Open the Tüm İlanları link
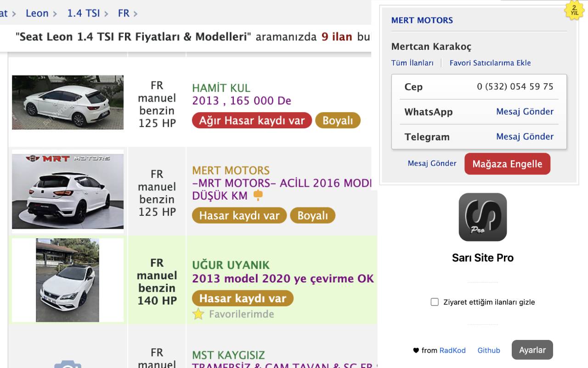The image size is (588, 368). pos(412,63)
